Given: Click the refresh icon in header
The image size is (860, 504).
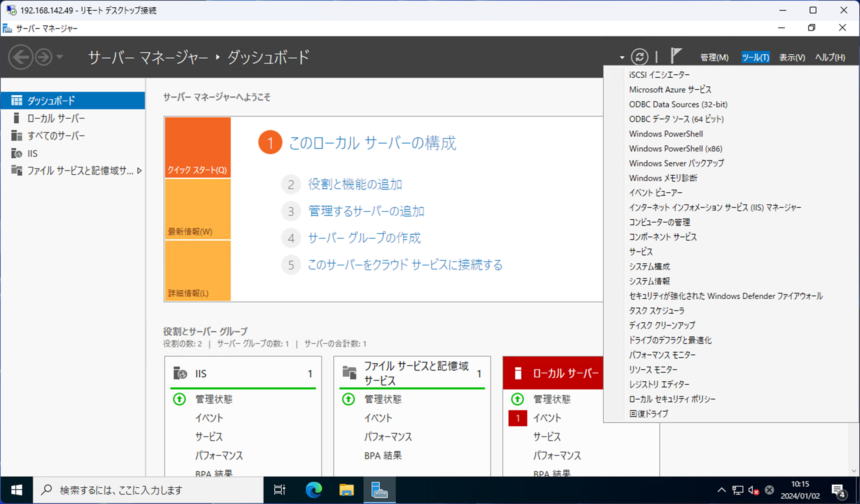Looking at the screenshot, I should (x=639, y=57).
